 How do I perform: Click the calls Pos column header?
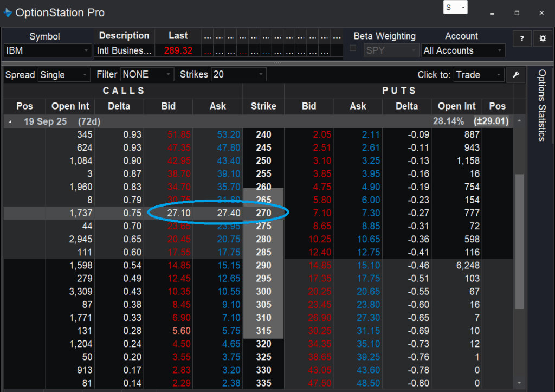pyautogui.click(x=24, y=106)
